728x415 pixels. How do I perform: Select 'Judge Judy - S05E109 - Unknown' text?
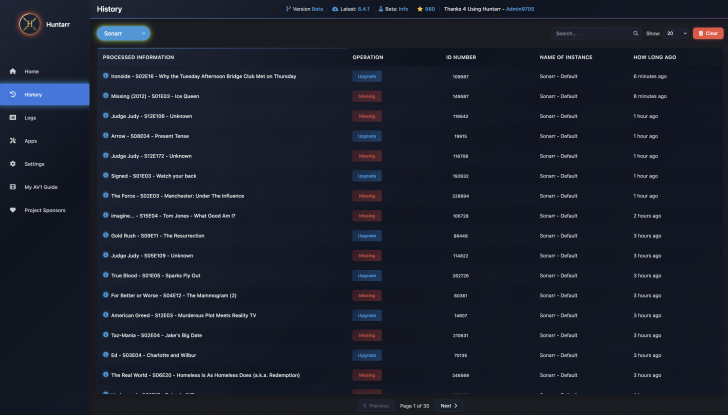point(152,256)
